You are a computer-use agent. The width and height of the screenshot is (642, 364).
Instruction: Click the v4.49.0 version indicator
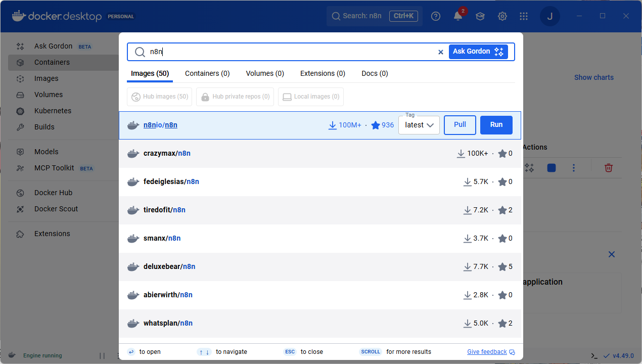(x=618, y=356)
